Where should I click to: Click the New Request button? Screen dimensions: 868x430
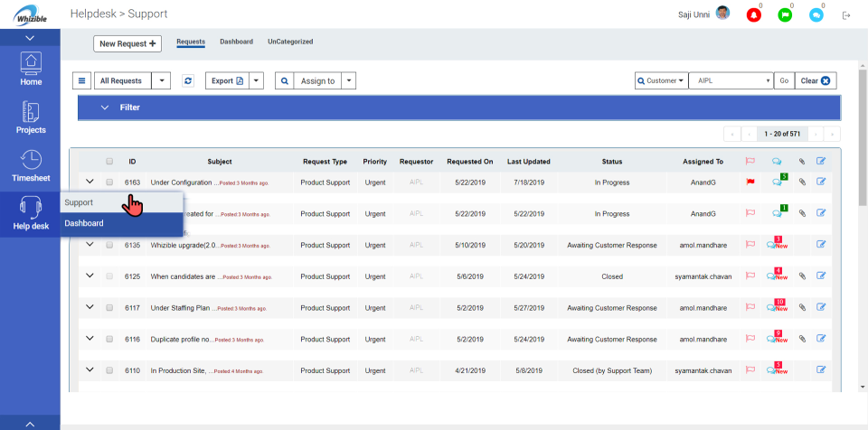127,43
